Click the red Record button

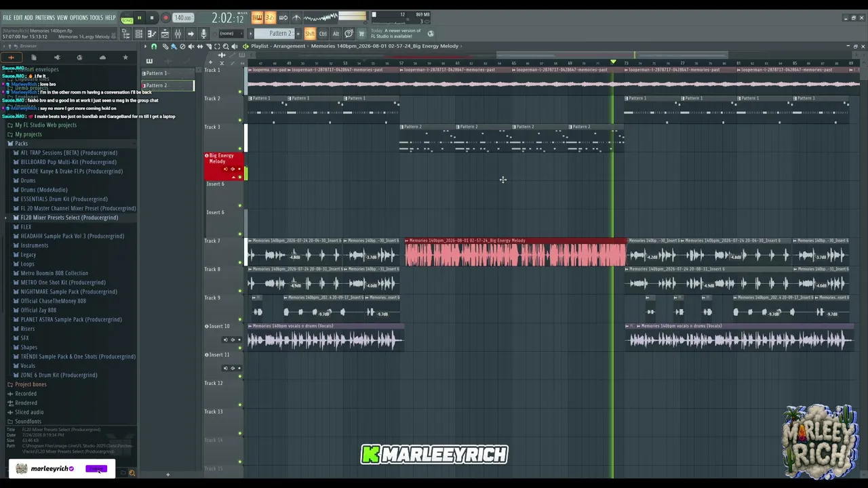pos(165,18)
